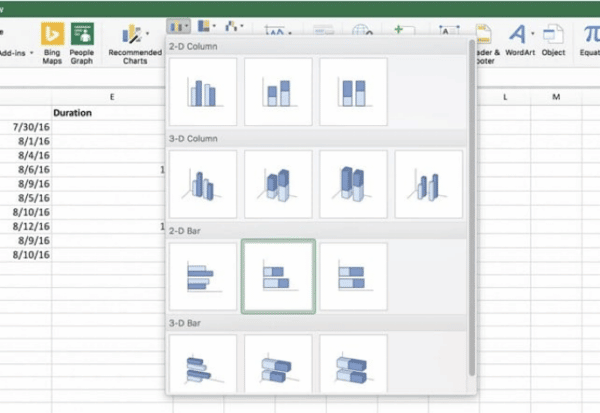Select the 2-D Clustered Column chart
Image resolution: width=600 pixels, height=413 pixels.
(203, 92)
